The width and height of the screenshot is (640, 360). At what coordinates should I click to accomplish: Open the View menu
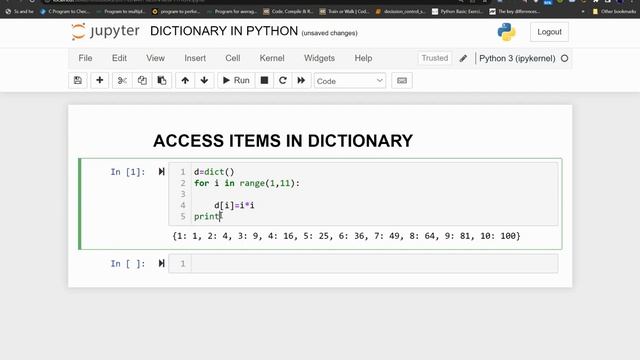tap(156, 58)
